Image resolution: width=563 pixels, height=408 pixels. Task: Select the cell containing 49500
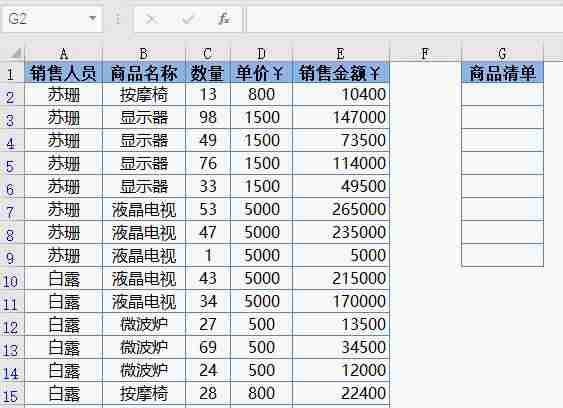[x=341, y=186]
